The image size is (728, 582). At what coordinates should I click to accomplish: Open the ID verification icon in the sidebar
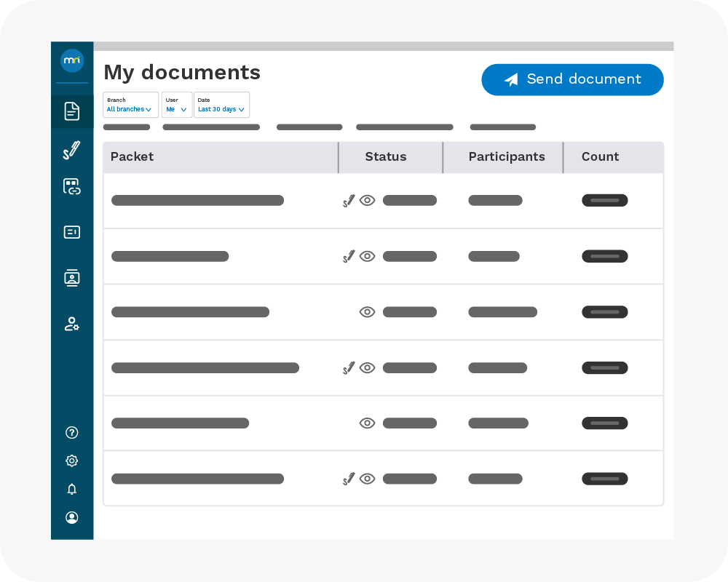click(72, 277)
